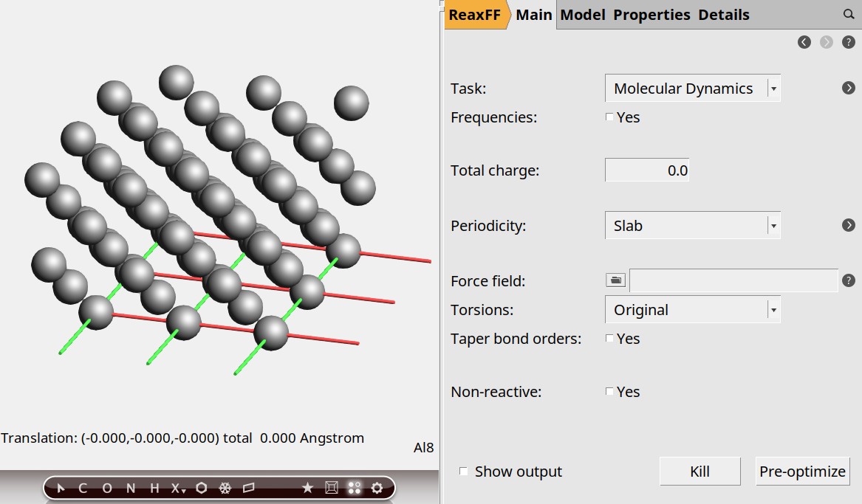Open the Torsions dropdown

692,310
